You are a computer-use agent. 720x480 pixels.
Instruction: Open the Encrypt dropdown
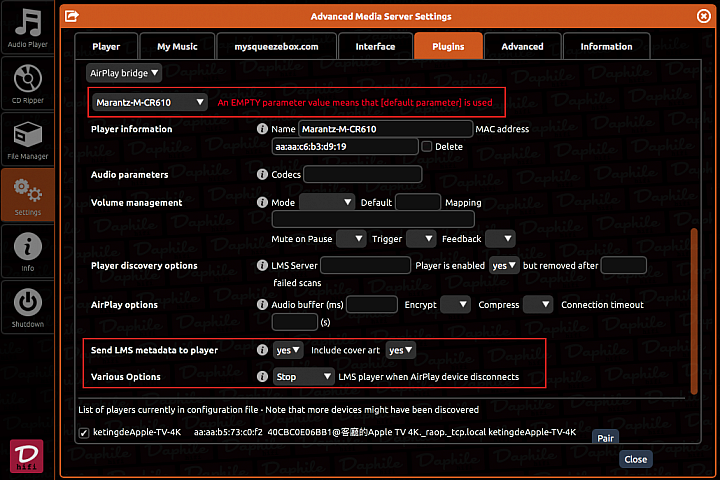(455, 305)
